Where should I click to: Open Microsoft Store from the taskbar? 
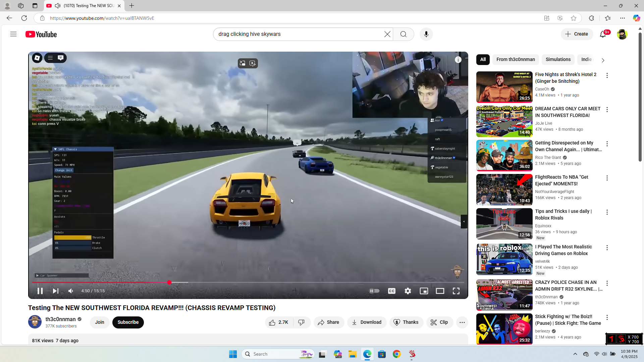click(x=382, y=354)
